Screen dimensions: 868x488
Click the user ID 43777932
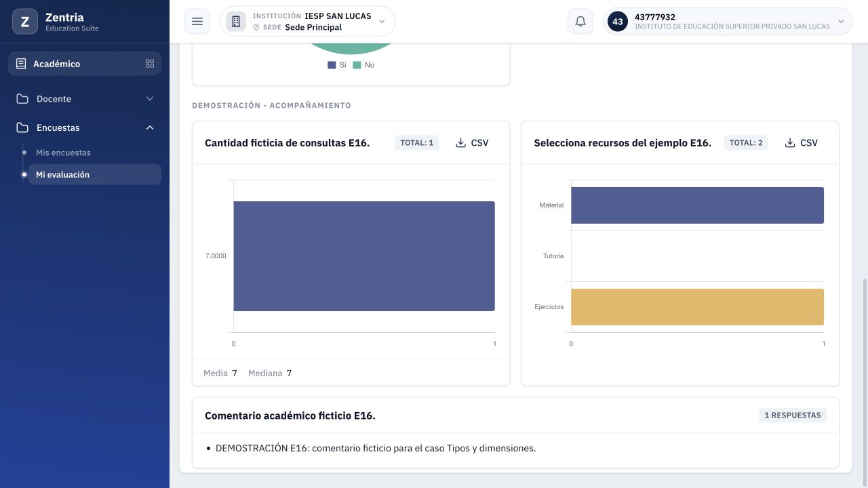pyautogui.click(x=655, y=17)
